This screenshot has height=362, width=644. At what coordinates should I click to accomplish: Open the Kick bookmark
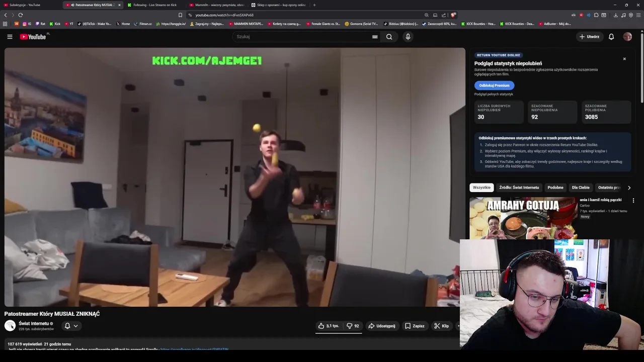[55, 24]
